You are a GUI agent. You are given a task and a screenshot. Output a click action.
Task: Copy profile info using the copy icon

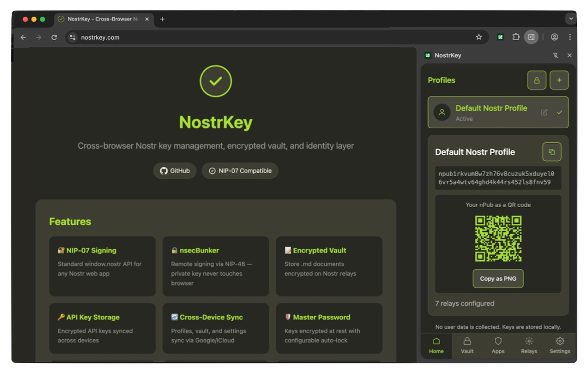click(552, 151)
